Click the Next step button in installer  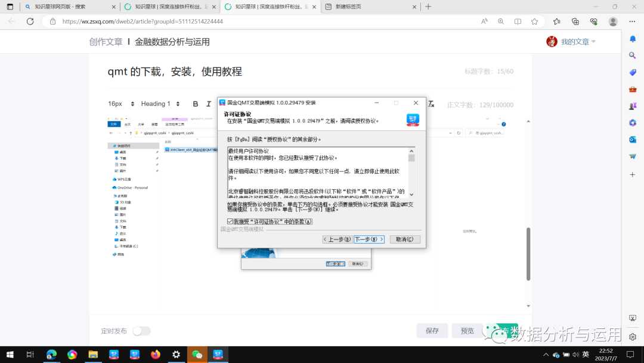tap(369, 239)
